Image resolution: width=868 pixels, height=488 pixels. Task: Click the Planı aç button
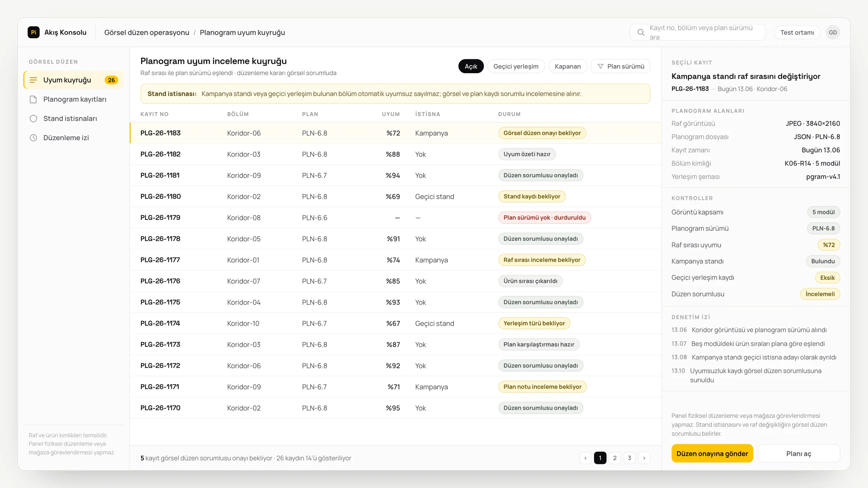799,454
